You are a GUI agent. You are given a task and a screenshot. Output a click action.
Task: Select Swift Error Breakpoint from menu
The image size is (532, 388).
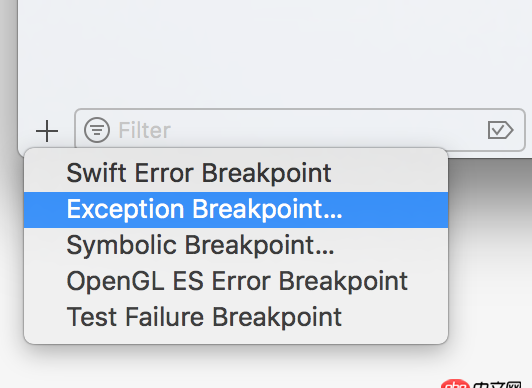236,173
